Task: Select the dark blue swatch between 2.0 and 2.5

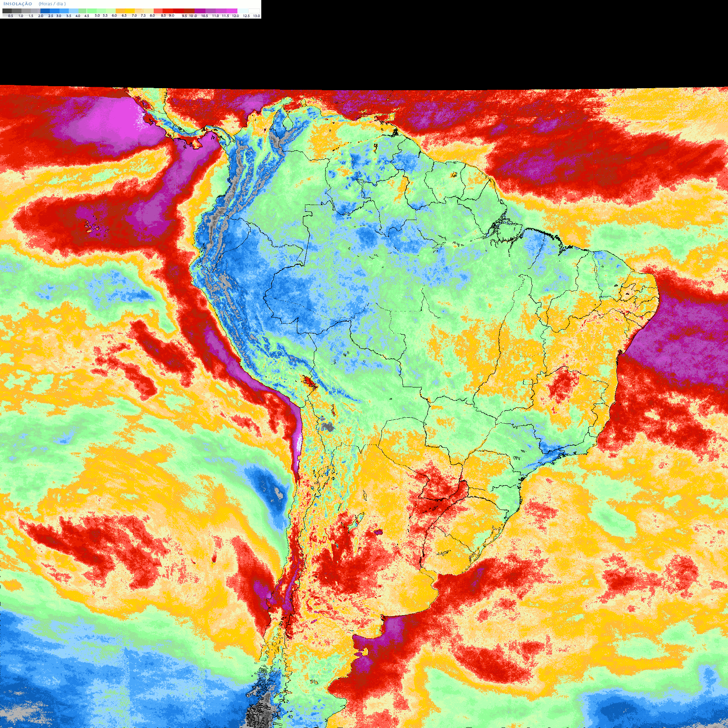Action: 45,11
